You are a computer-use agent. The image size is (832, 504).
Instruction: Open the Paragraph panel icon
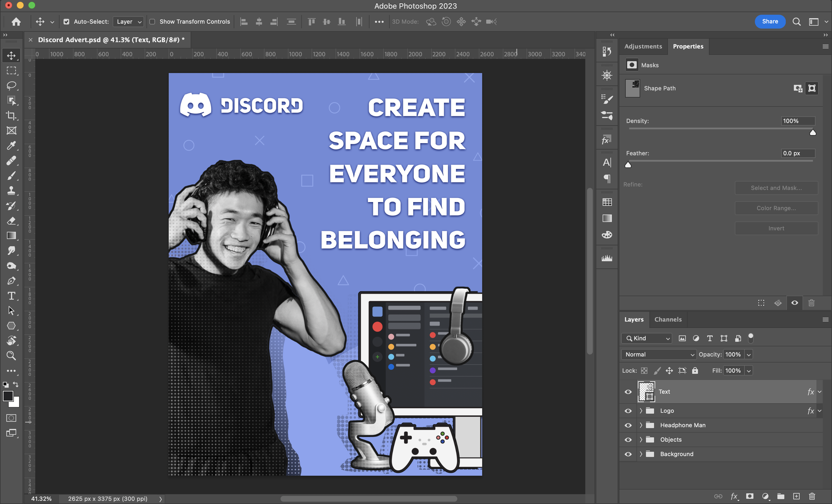[x=607, y=178]
